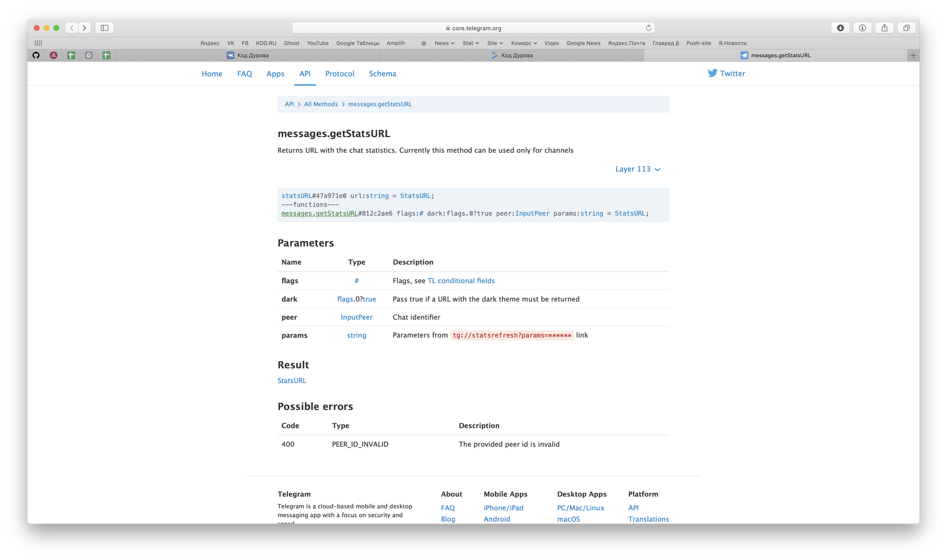Viewport: 947px width, 560px height.
Task: Add a new tab with plus button
Action: tap(913, 55)
